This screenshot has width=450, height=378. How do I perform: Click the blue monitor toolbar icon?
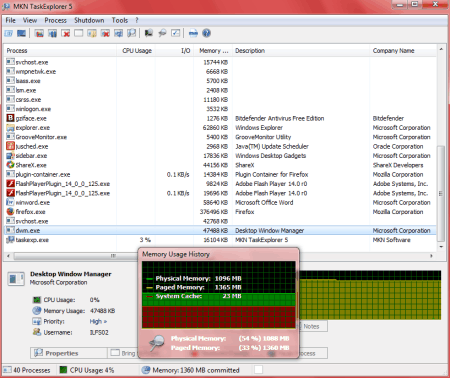pyautogui.click(x=21, y=33)
